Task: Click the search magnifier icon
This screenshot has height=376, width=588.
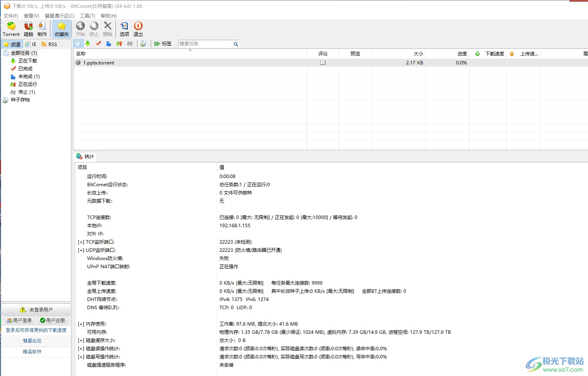Action: pyautogui.click(x=236, y=44)
